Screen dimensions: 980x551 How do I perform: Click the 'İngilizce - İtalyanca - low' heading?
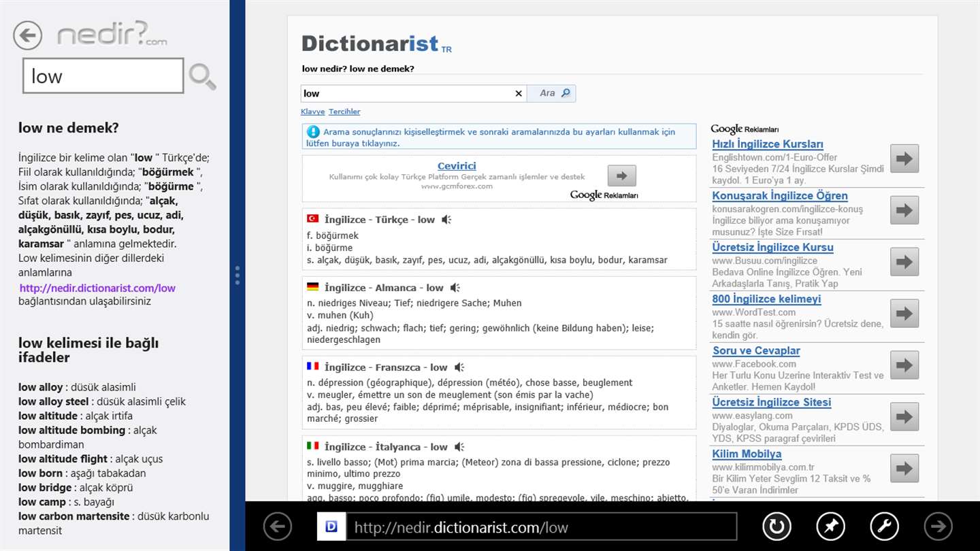pos(386,447)
